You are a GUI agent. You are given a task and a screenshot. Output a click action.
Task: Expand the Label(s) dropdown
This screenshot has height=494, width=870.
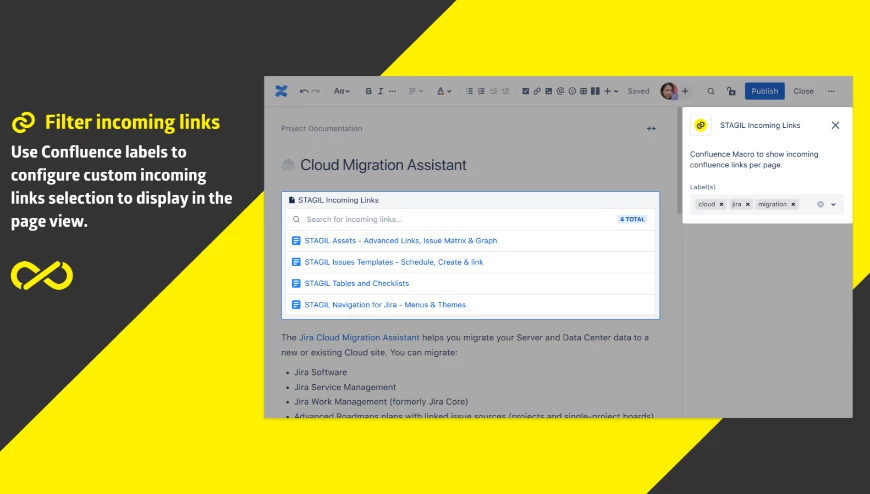833,204
